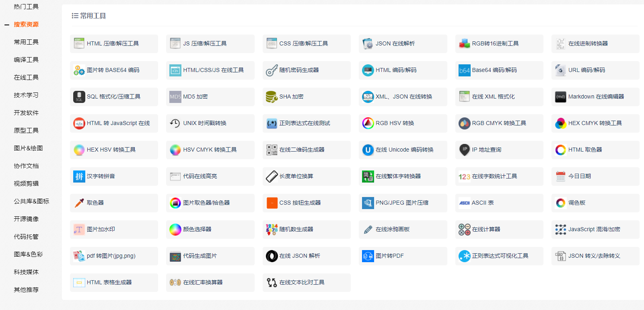Click the SHA 加密 database icon
The width and height of the screenshot is (644, 310).
point(272,97)
